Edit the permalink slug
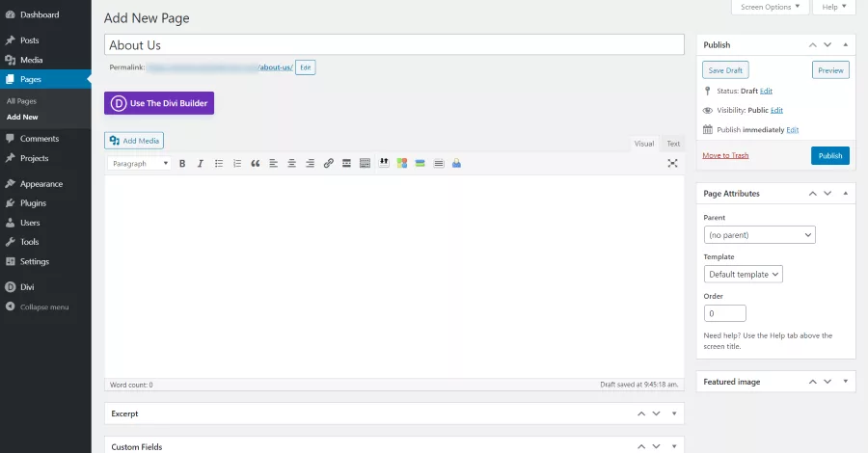 coord(305,67)
